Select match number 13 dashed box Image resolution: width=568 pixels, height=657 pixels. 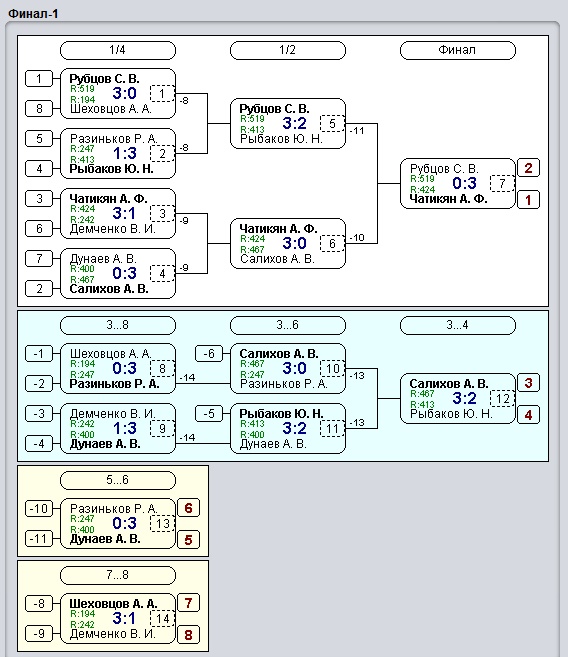[162, 523]
